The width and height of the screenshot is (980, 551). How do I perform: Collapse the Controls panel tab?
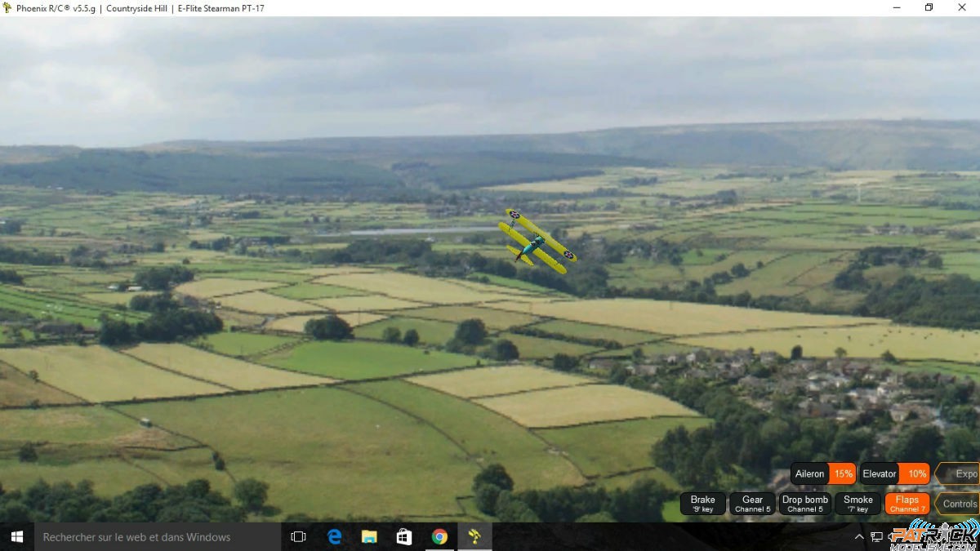(x=959, y=504)
